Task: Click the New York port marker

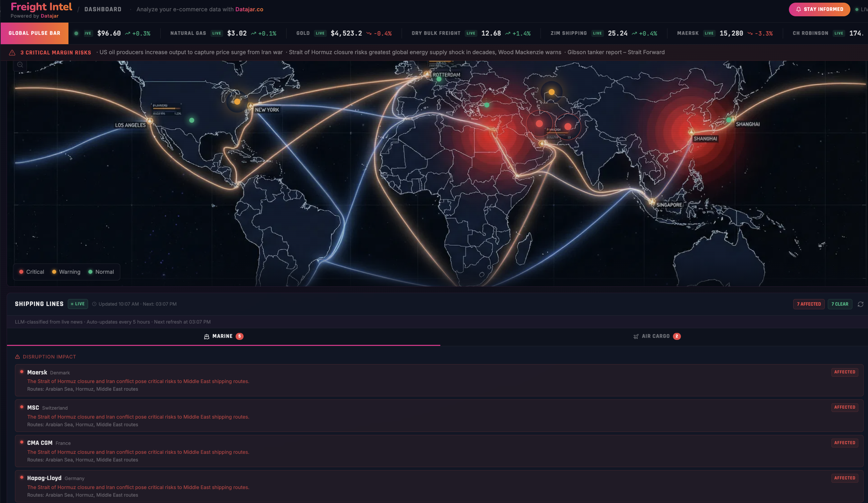Action: [251, 106]
